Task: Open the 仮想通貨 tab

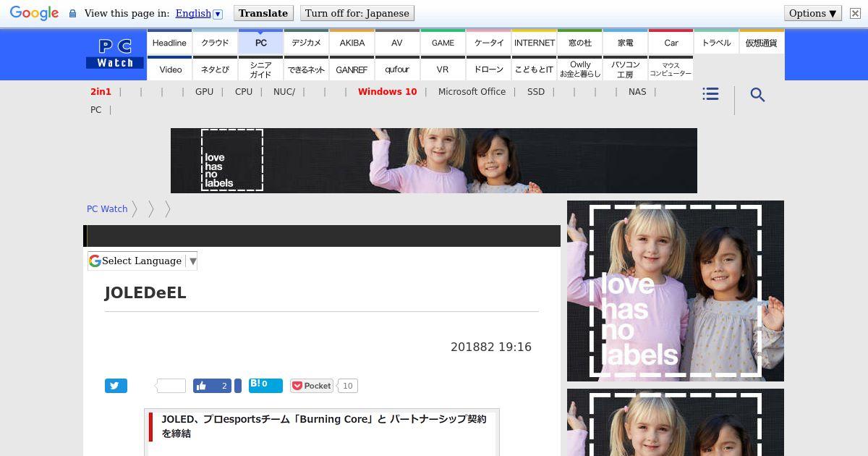Action: tap(762, 42)
